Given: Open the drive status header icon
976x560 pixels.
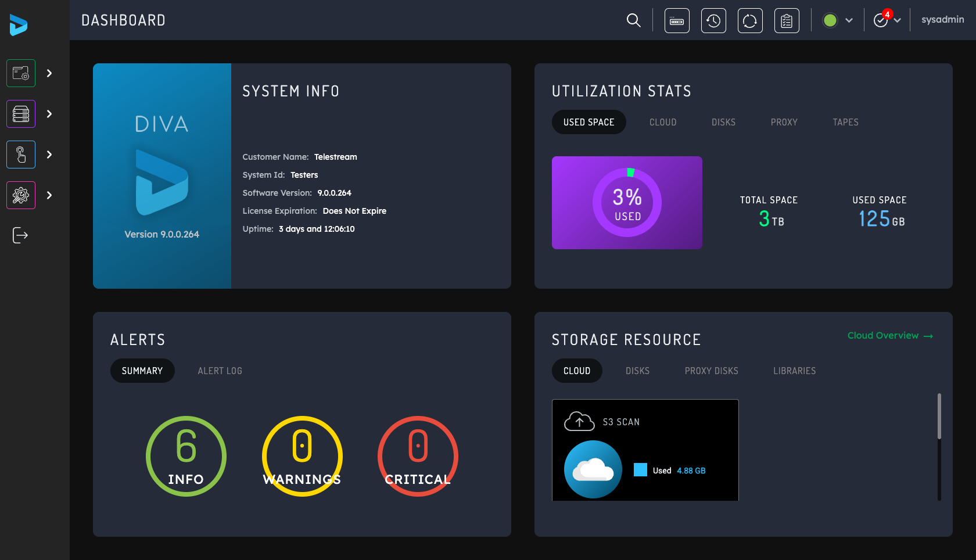Looking at the screenshot, I should [677, 20].
